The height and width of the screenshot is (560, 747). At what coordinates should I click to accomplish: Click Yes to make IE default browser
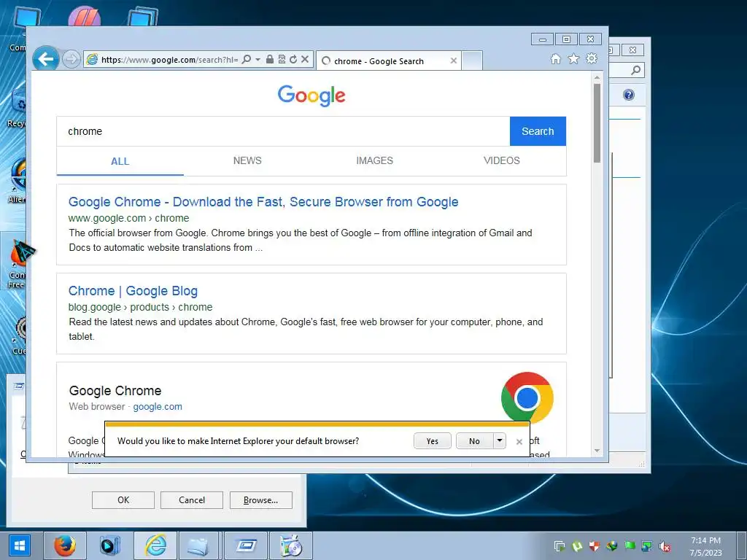coord(432,441)
